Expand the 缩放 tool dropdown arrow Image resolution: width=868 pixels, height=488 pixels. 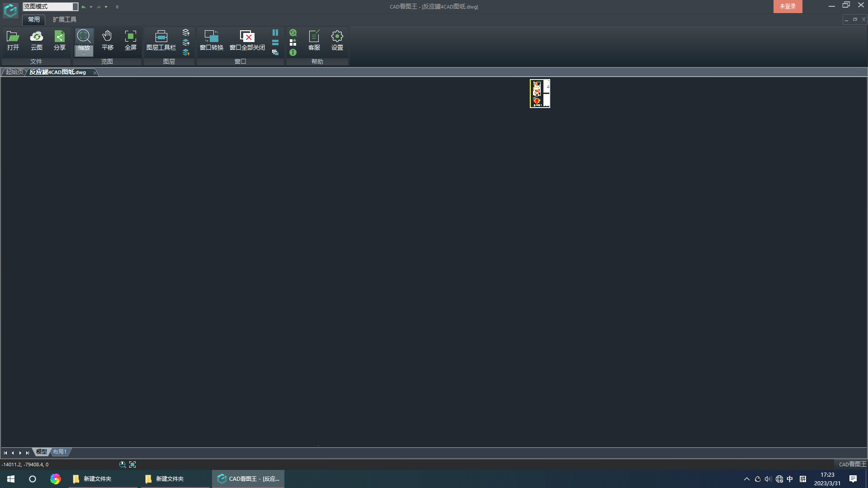(84, 53)
